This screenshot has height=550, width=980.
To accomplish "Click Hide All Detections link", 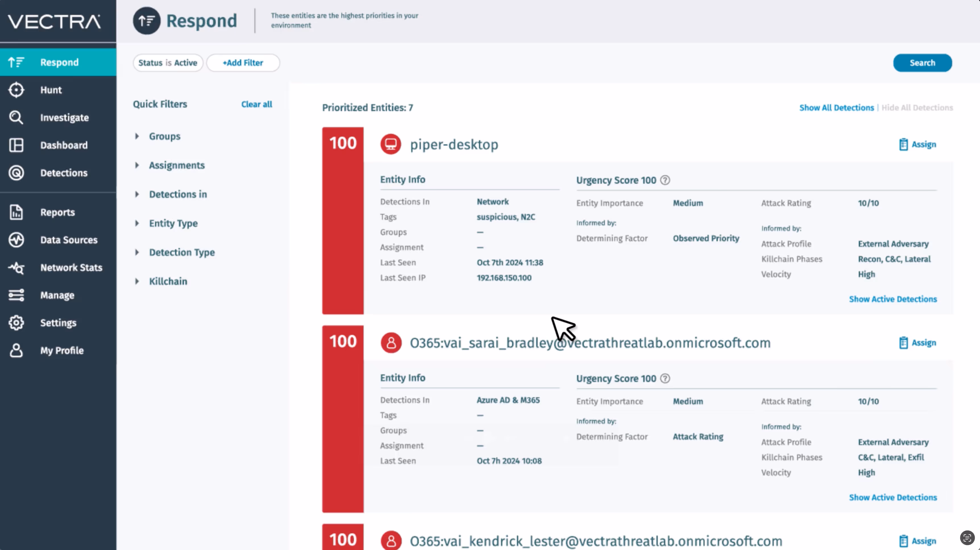I will click(917, 108).
